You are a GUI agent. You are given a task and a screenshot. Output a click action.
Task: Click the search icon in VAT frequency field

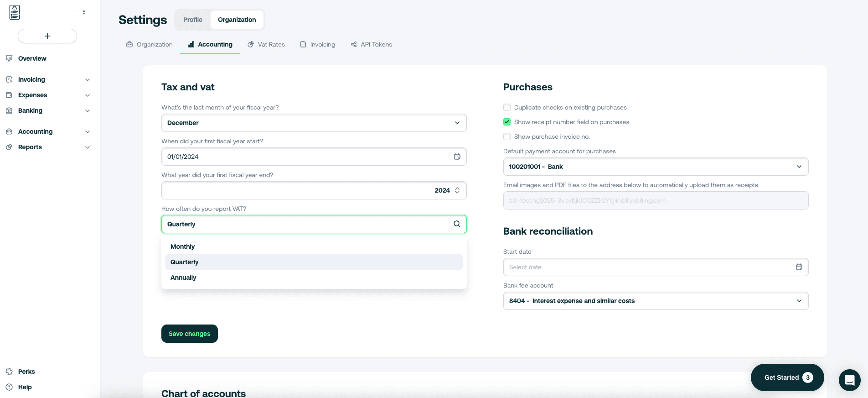pos(457,224)
